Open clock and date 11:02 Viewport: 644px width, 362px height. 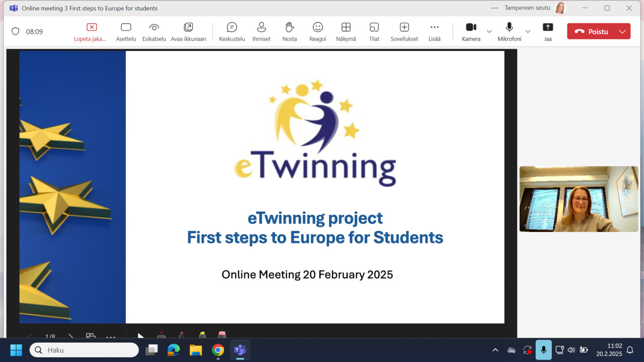[609, 350]
